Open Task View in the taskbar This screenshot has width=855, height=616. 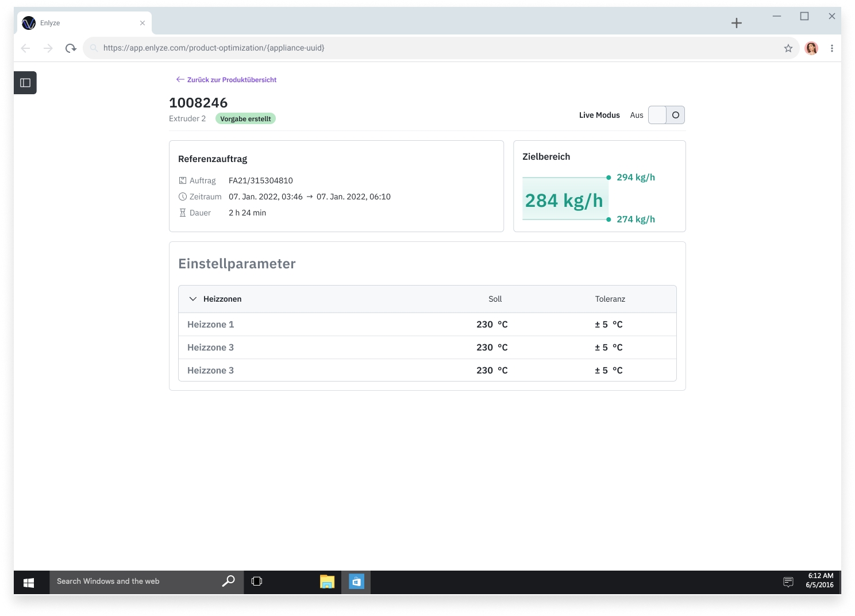click(x=257, y=582)
